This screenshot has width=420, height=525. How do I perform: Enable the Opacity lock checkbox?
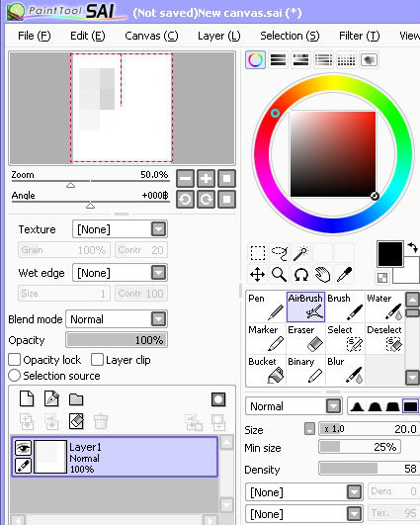pyautogui.click(x=15, y=360)
